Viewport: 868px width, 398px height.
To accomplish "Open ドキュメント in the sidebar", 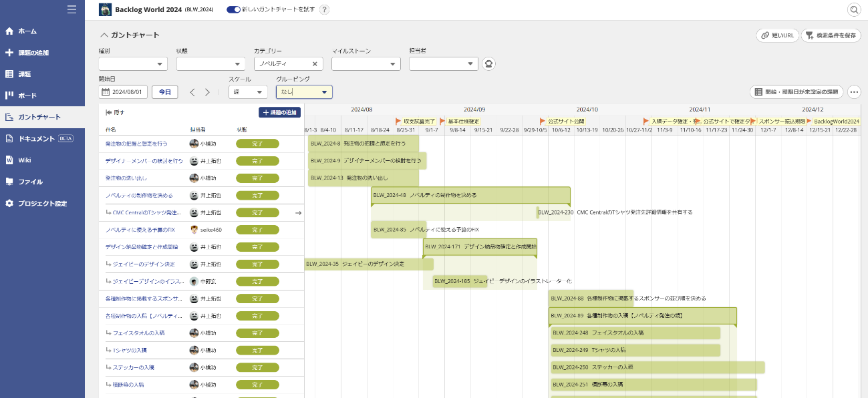I will (x=42, y=139).
